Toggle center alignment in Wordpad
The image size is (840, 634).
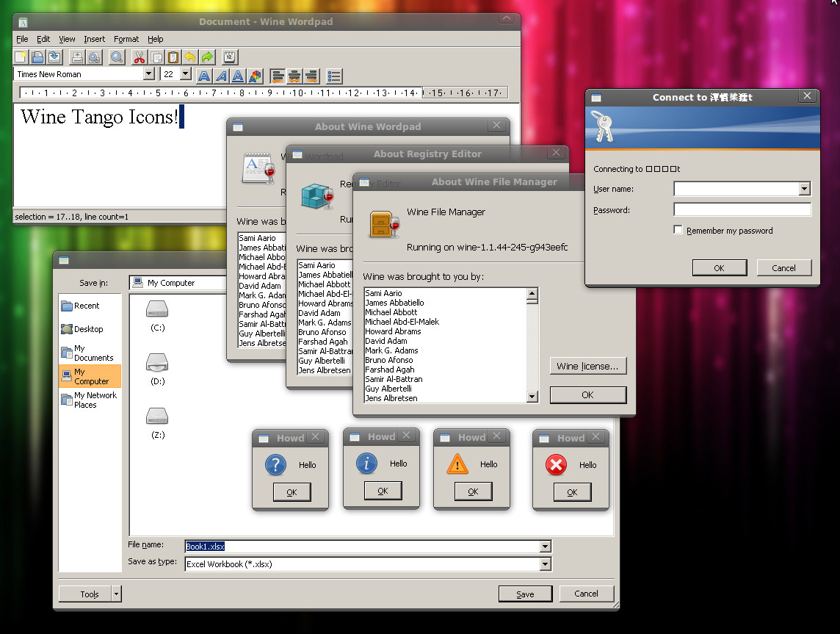pos(294,76)
